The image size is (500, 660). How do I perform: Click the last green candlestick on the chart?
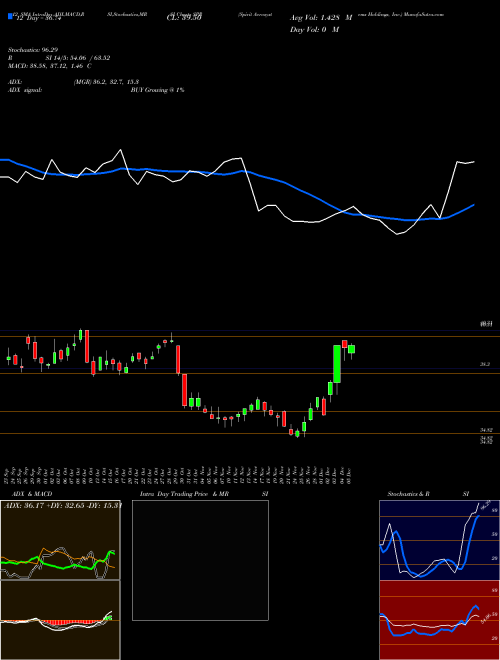pos(351,349)
